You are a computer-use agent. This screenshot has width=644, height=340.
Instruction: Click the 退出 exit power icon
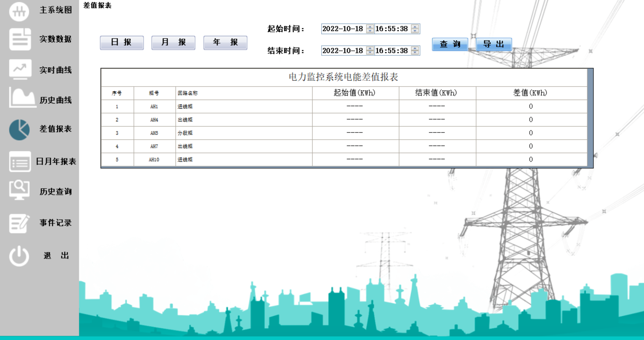click(19, 255)
